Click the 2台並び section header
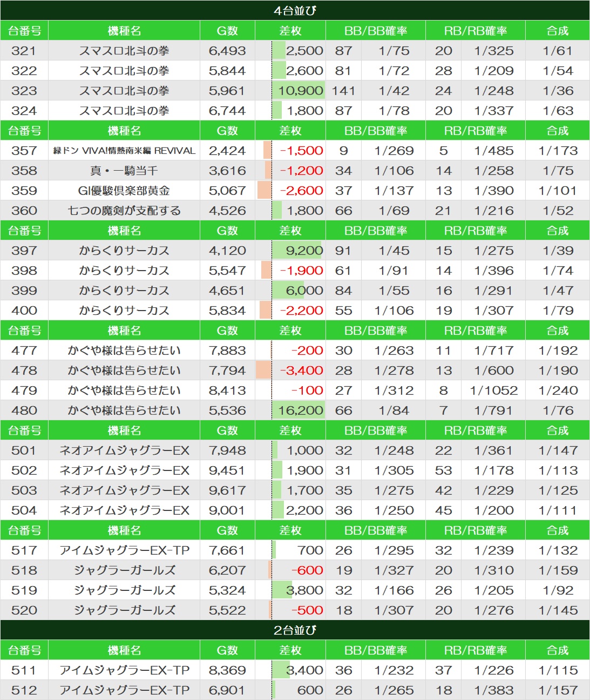The width and height of the screenshot is (590, 700). coord(295,630)
